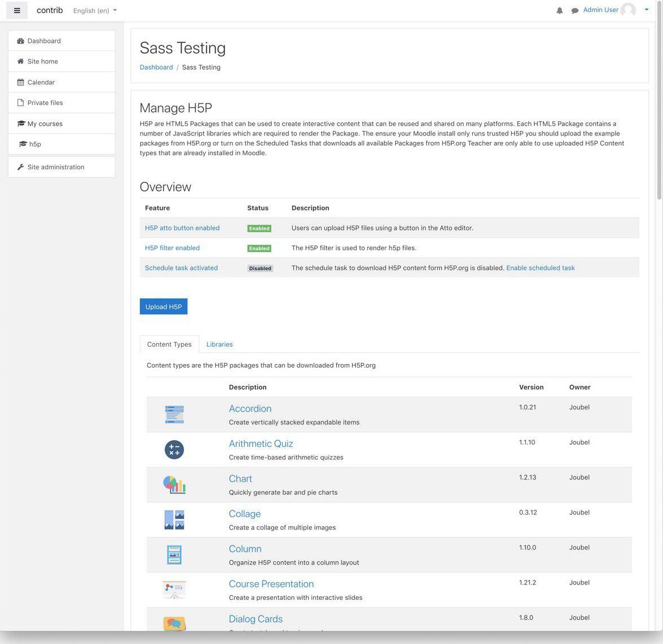Click the Sass Testing page heading
This screenshot has height=644, width=663.
point(183,48)
